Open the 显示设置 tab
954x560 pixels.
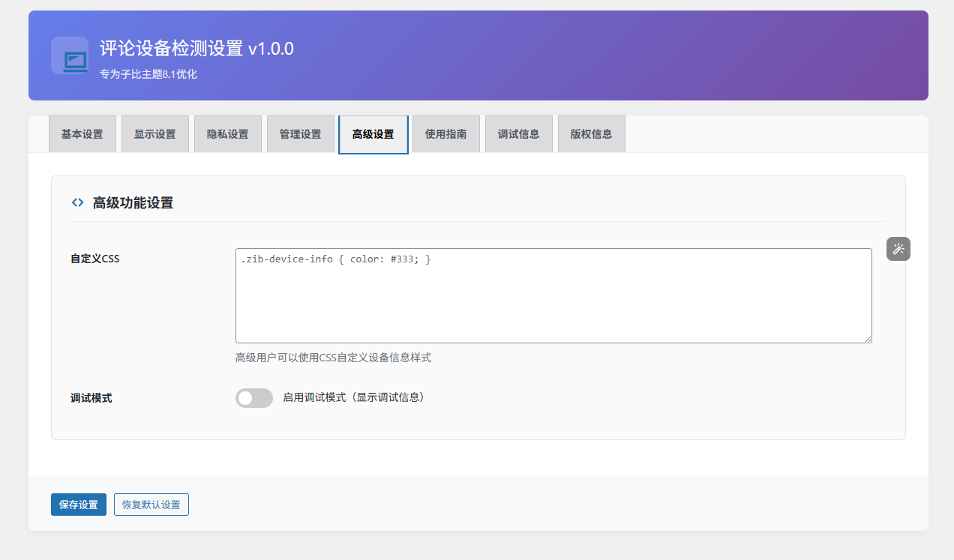(155, 134)
